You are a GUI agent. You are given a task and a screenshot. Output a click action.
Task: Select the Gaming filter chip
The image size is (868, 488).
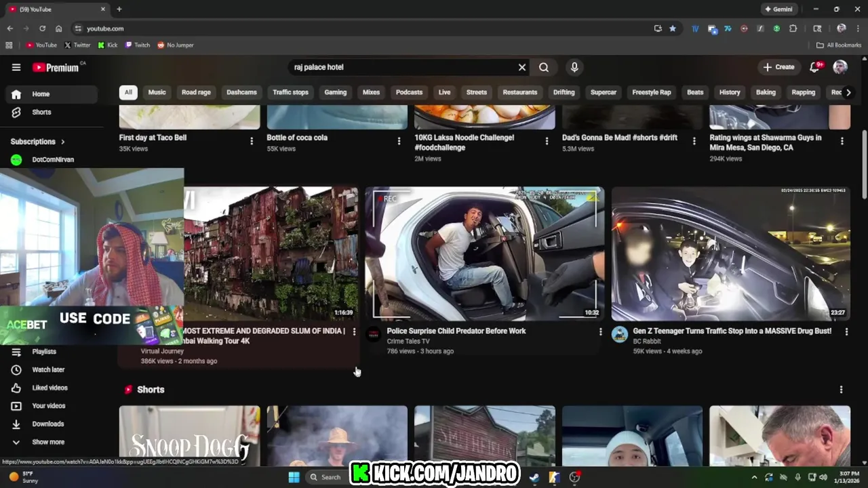coord(335,92)
